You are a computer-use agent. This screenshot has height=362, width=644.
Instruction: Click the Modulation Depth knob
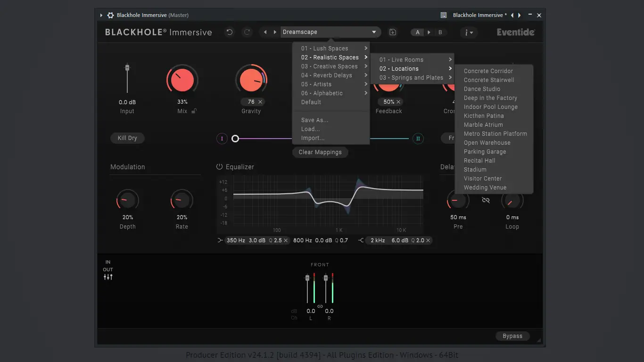coord(128,201)
